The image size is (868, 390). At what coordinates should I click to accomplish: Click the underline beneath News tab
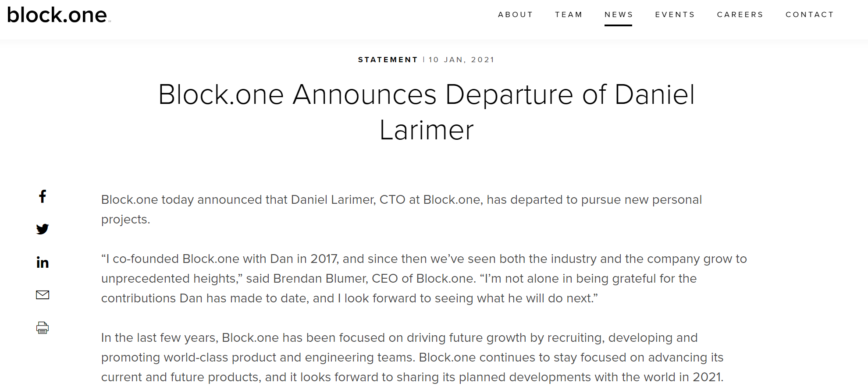[618, 25]
